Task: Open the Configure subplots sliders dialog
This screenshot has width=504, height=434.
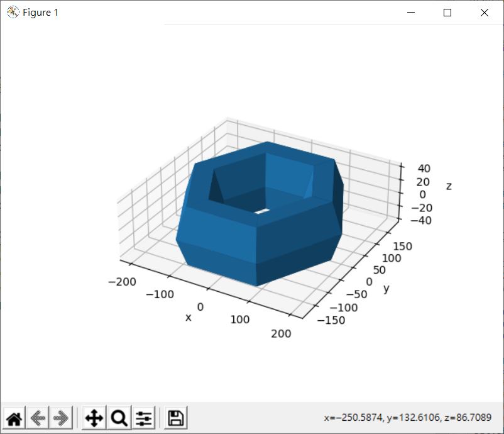Action: point(144,418)
